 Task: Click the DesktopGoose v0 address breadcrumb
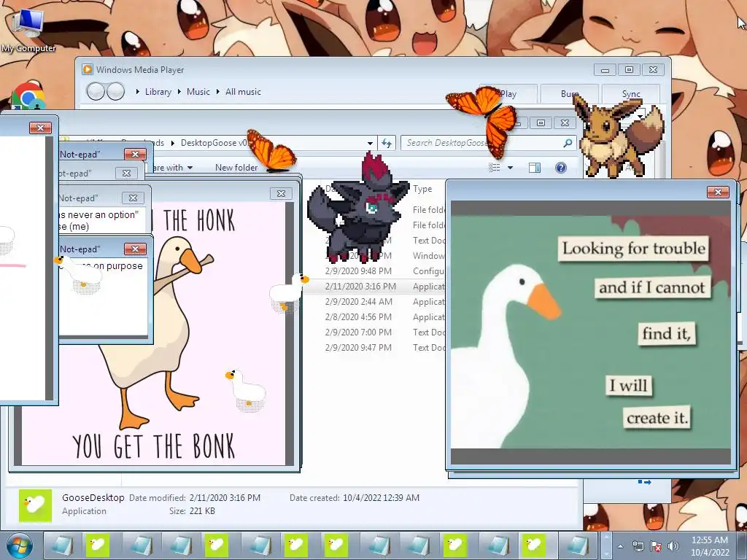coord(214,143)
